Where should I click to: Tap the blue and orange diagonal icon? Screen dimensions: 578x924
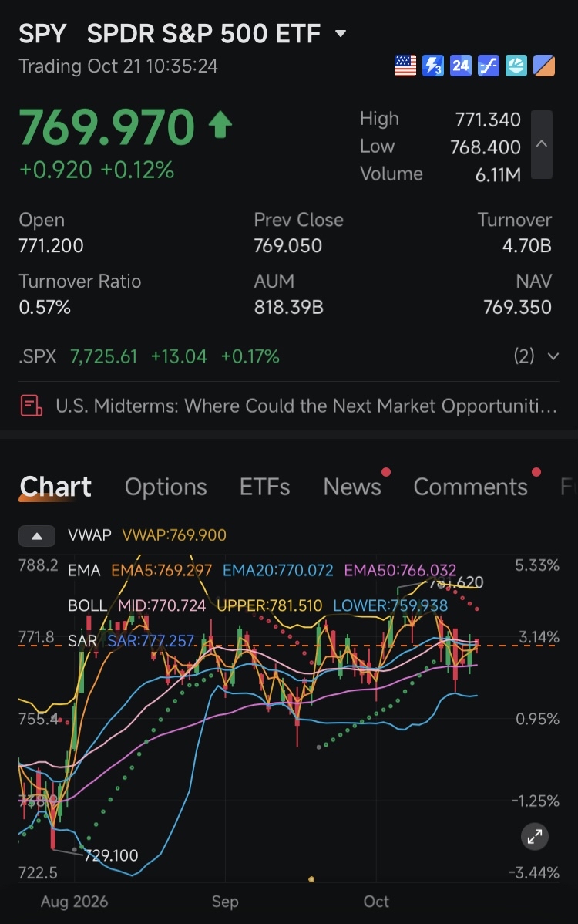[x=544, y=66]
